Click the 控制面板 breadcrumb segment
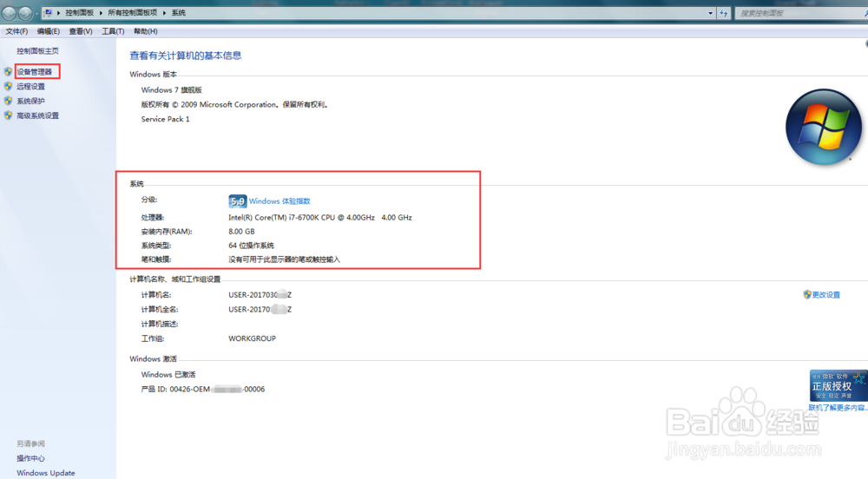The width and height of the screenshot is (868, 479). (80, 13)
